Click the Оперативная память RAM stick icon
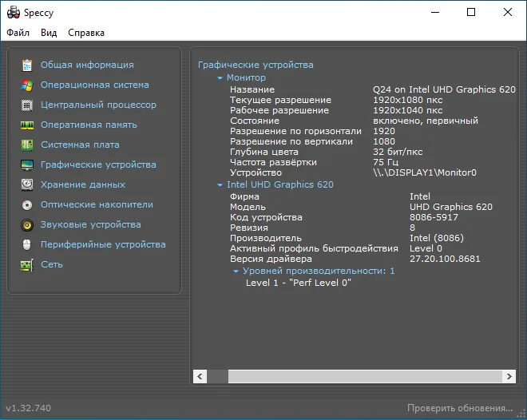This screenshot has height=420, width=527. [x=27, y=125]
